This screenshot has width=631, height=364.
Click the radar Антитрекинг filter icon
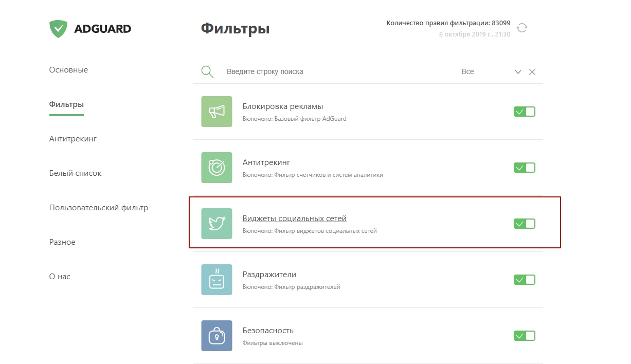click(217, 168)
